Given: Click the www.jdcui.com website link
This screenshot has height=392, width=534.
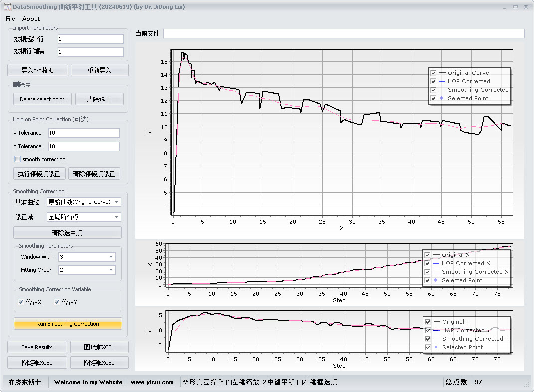Looking at the screenshot, I should point(152,382).
